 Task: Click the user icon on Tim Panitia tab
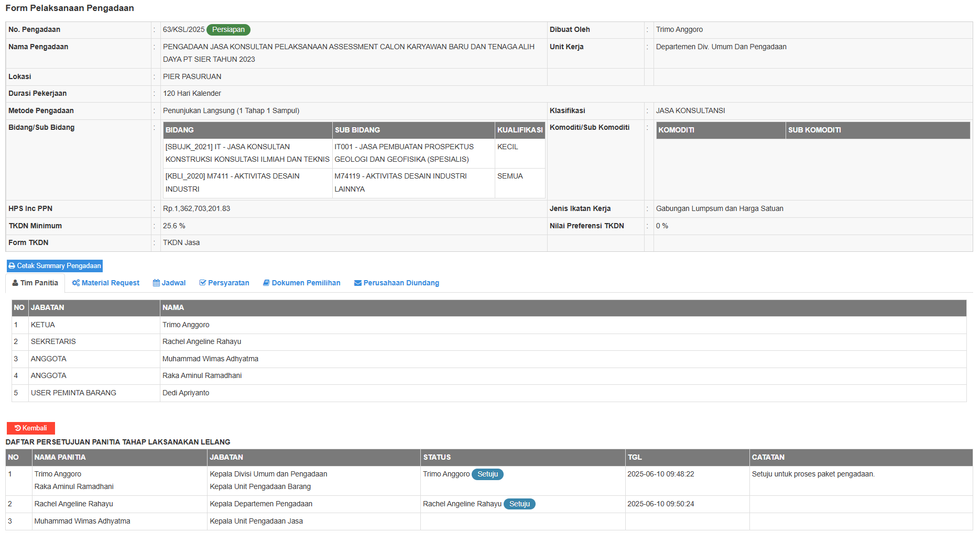pos(15,283)
